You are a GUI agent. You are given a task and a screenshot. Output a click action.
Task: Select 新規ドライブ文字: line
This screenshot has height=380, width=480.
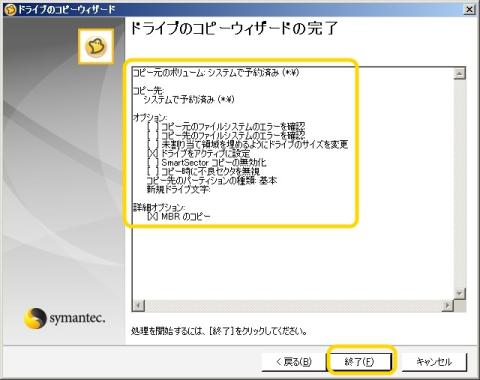coord(178,189)
